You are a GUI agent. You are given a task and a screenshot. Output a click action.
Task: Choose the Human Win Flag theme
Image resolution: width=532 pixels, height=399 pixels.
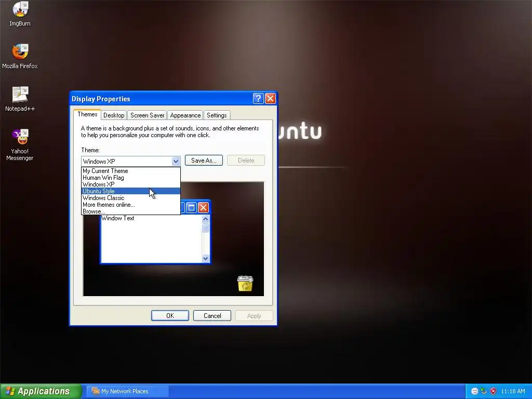click(x=130, y=178)
